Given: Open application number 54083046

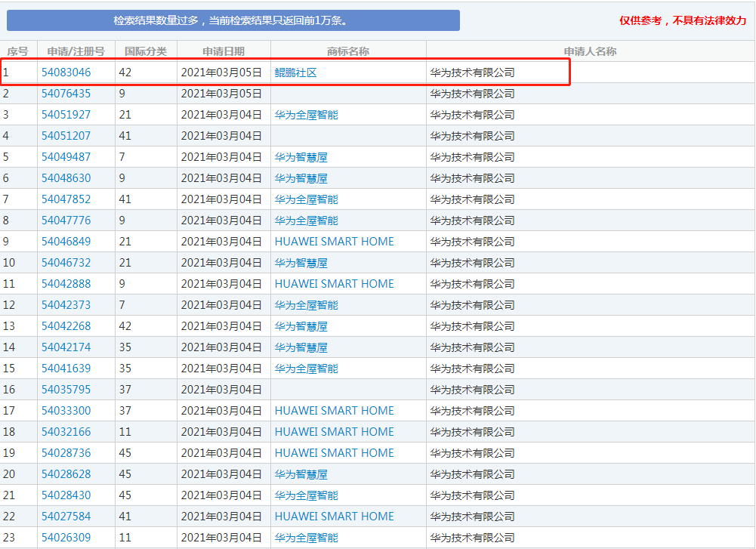Looking at the screenshot, I should coord(66,72).
